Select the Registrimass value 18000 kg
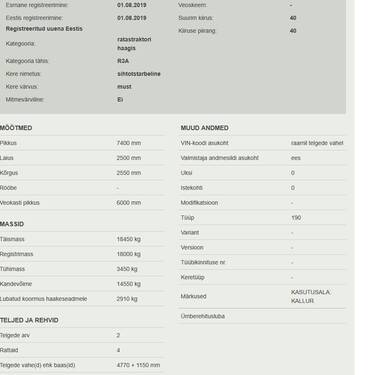 (129, 254)
